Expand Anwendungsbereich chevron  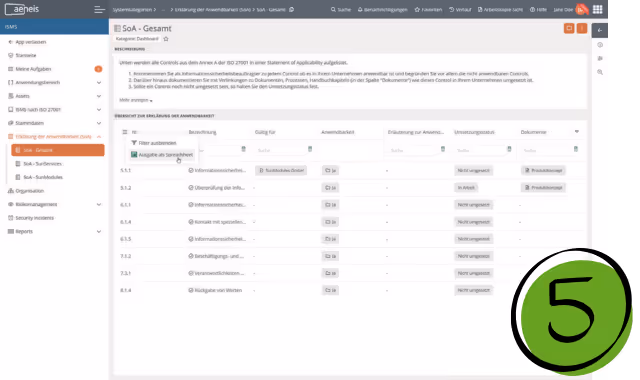click(x=99, y=82)
